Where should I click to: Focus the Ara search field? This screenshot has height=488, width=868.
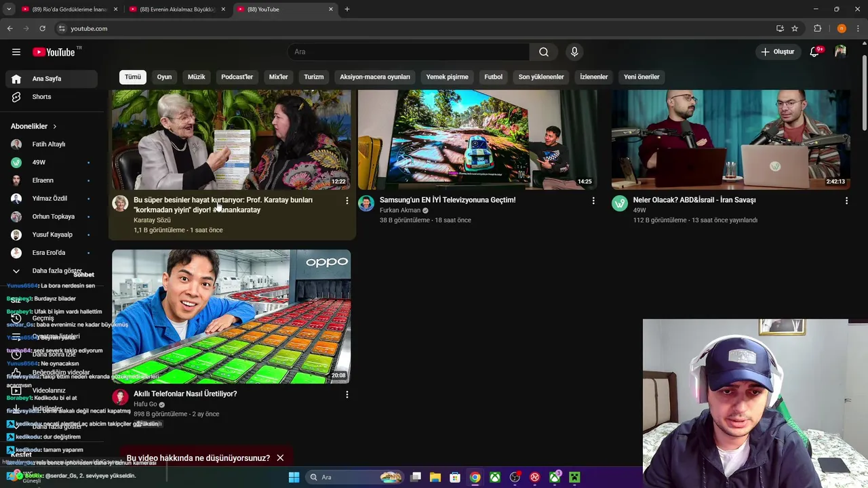coord(409,52)
